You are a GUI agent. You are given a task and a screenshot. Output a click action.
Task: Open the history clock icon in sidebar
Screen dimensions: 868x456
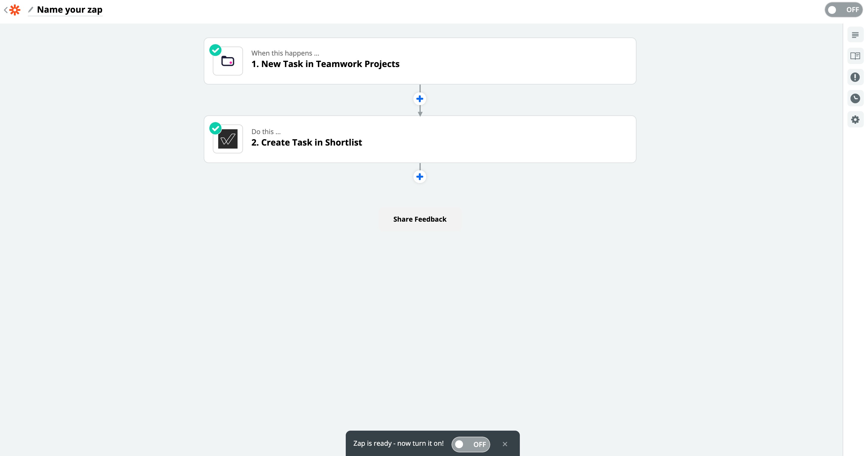click(855, 98)
